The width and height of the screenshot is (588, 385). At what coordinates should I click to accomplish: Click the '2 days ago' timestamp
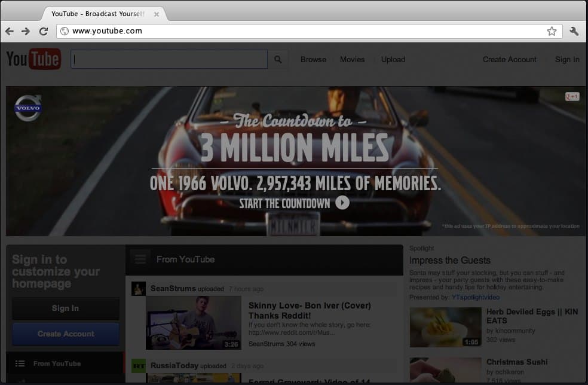pos(247,366)
